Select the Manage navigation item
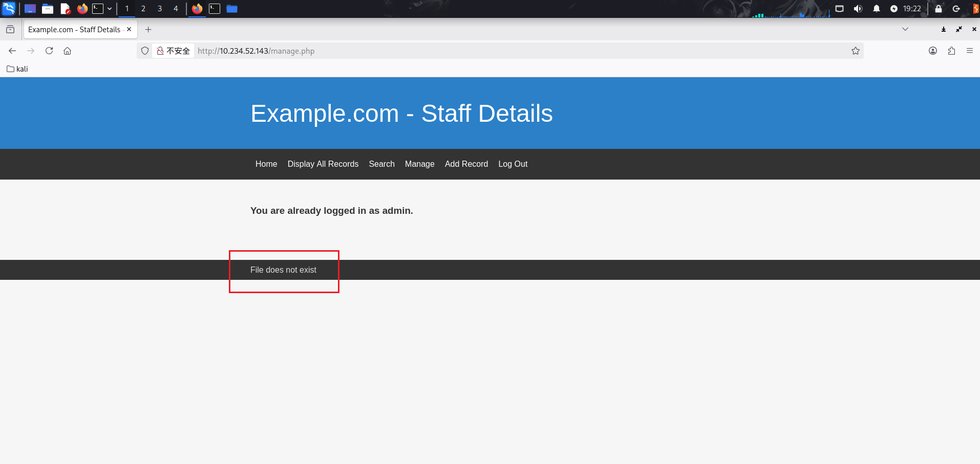The height and width of the screenshot is (464, 980). (x=419, y=164)
